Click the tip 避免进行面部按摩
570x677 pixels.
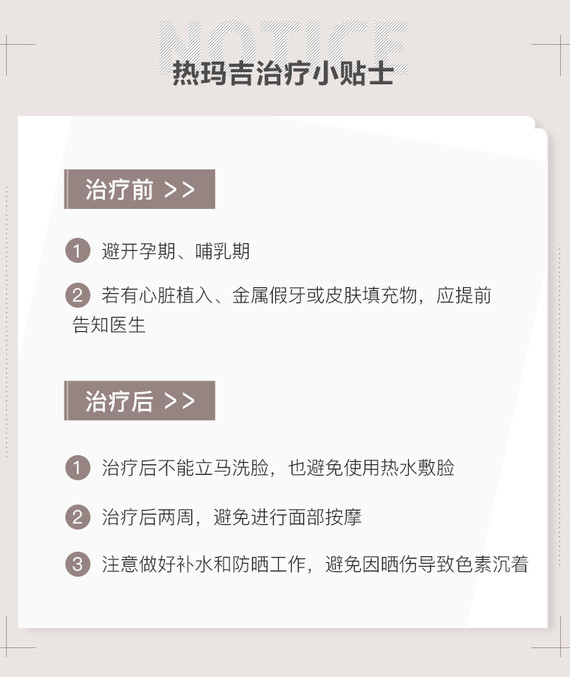pyautogui.click(x=288, y=517)
